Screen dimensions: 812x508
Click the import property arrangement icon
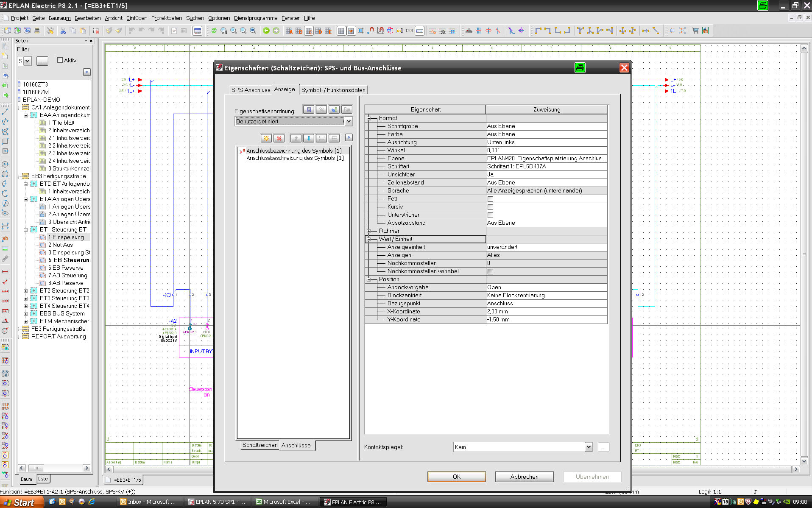[334, 110]
